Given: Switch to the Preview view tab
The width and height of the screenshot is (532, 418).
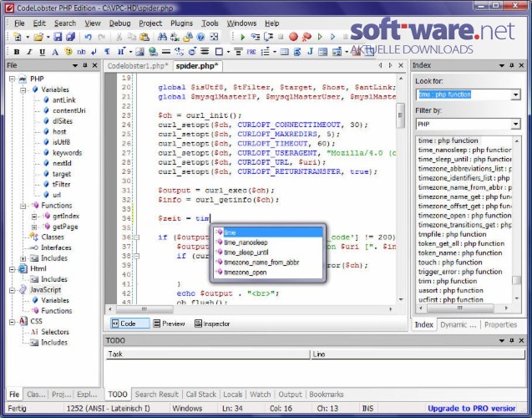Looking at the screenshot, I should pyautogui.click(x=169, y=324).
